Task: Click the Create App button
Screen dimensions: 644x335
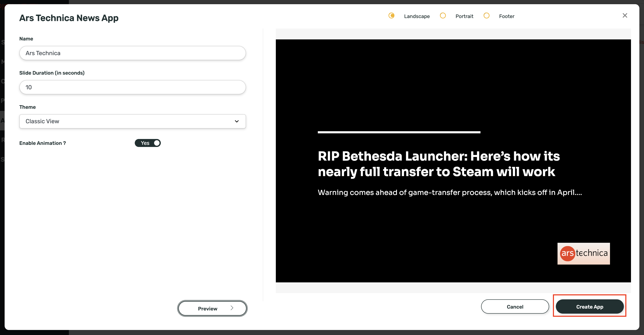Action: coord(589,306)
